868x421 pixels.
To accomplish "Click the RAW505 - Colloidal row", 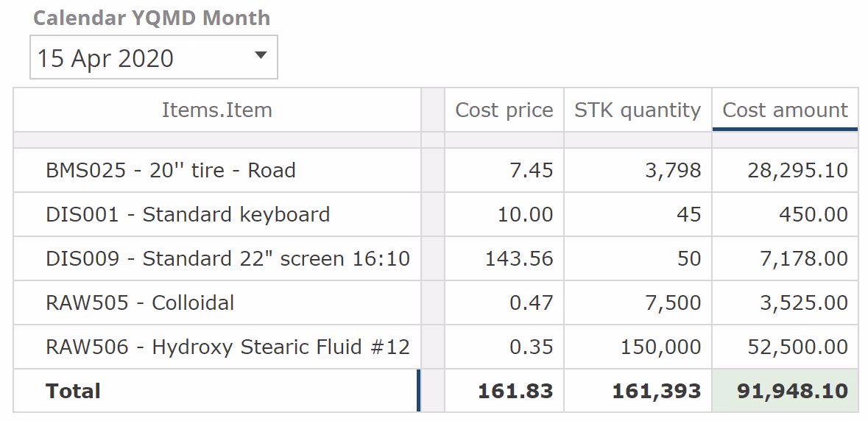I will click(140, 303).
